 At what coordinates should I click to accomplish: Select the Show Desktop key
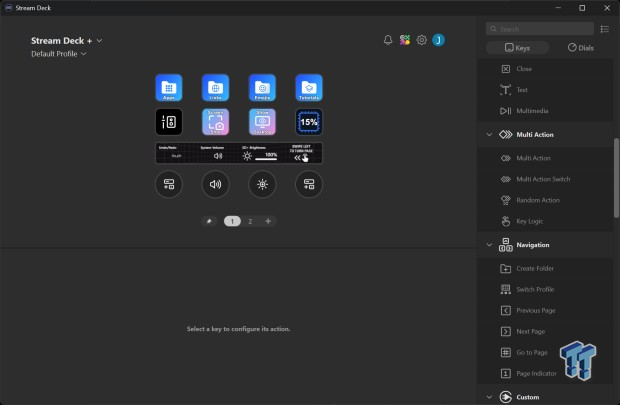click(262, 122)
